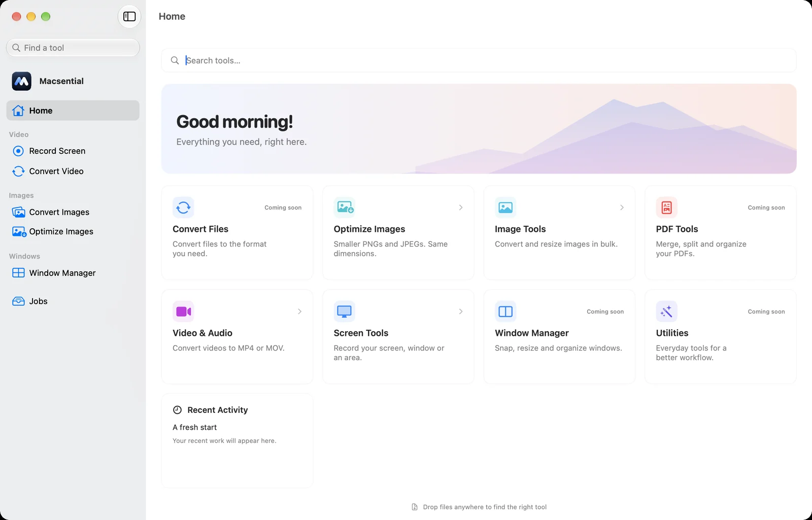Click the Window Manager card icon
The width and height of the screenshot is (812, 520).
click(x=505, y=311)
